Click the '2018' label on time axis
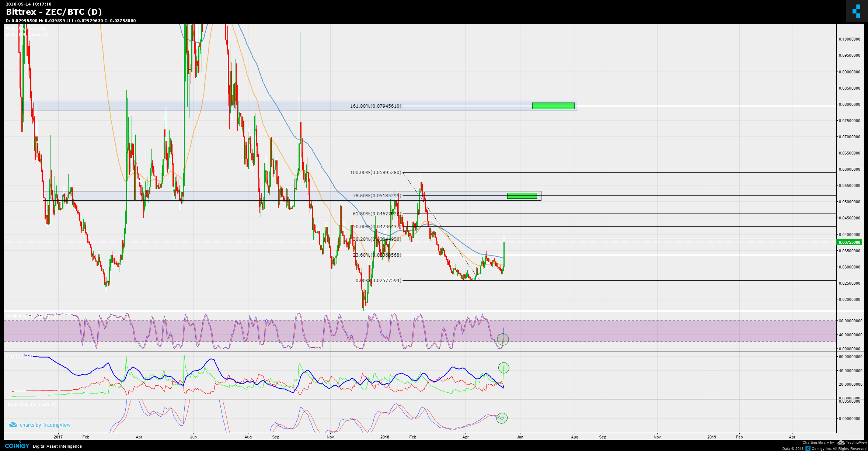Viewport: 868px width, 451px height. pos(385,437)
